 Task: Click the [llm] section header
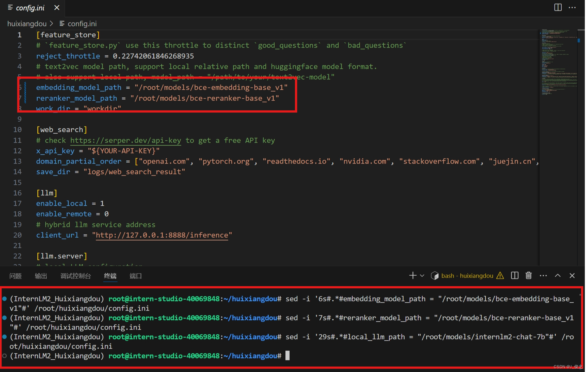pos(47,193)
